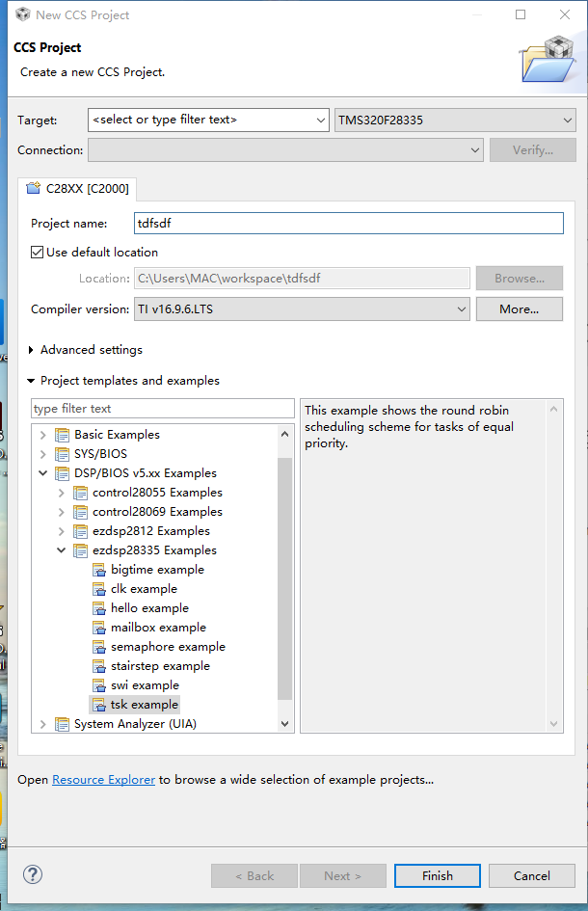Select the bigtime example template icon

pyautogui.click(x=99, y=570)
